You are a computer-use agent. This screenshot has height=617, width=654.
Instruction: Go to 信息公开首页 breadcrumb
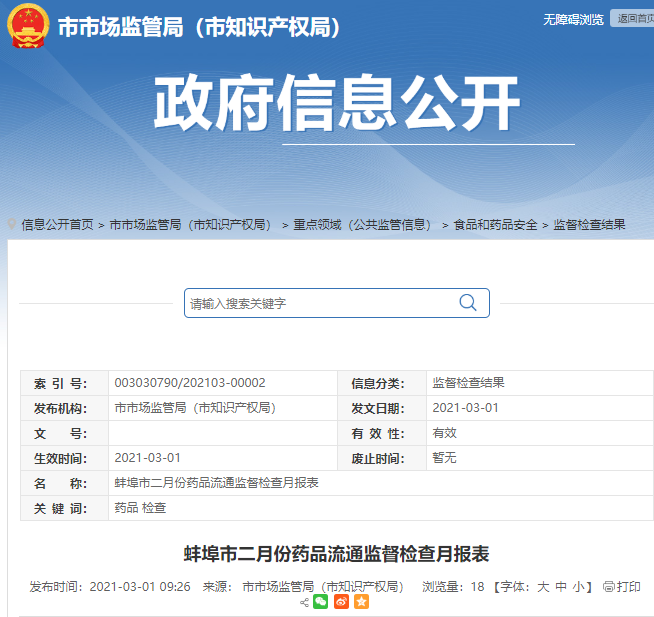coord(58,224)
